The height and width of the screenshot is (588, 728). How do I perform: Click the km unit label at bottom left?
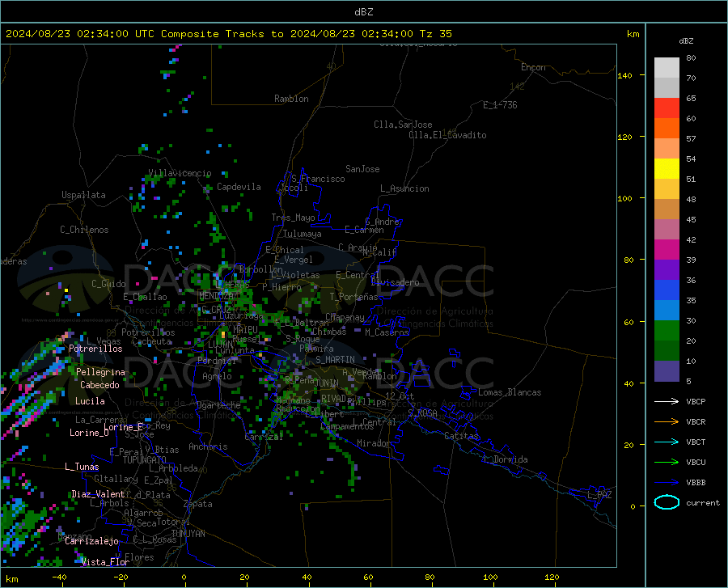click(x=12, y=579)
